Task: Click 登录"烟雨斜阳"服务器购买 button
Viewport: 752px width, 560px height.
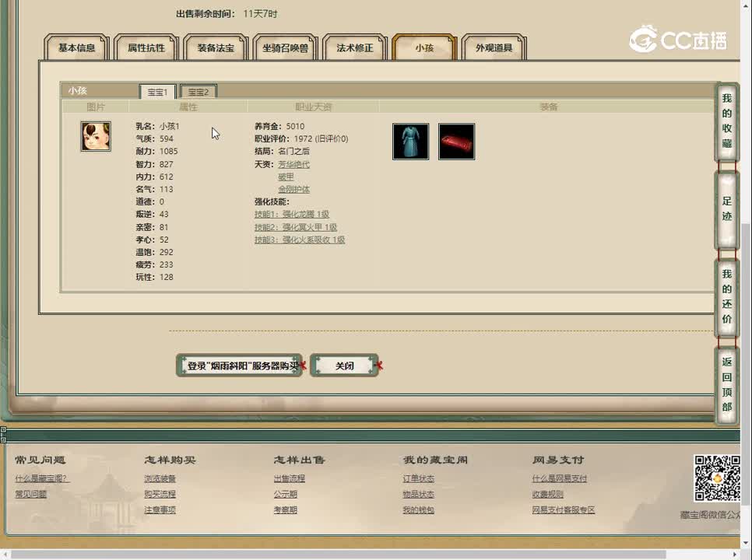Action: tap(239, 366)
